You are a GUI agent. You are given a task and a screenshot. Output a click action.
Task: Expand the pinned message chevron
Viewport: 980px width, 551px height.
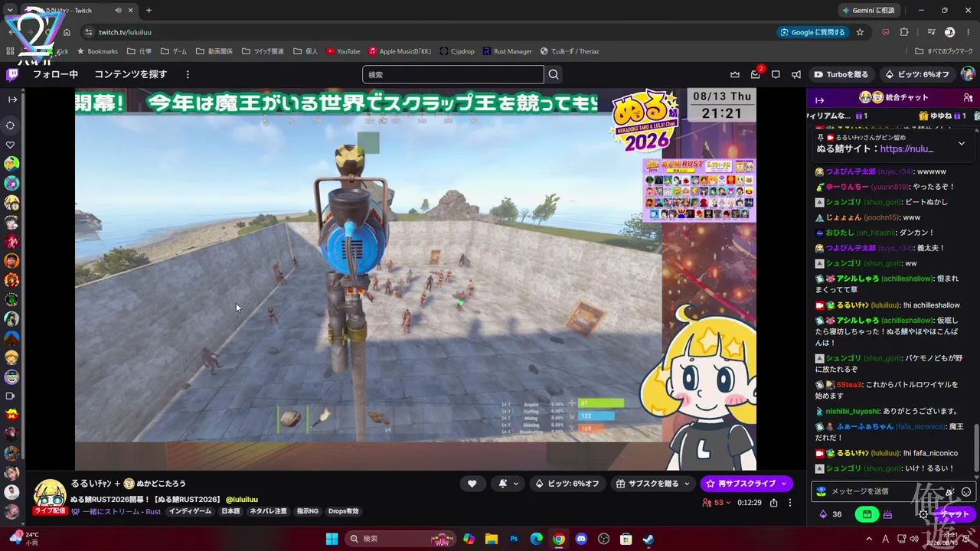coord(962,143)
